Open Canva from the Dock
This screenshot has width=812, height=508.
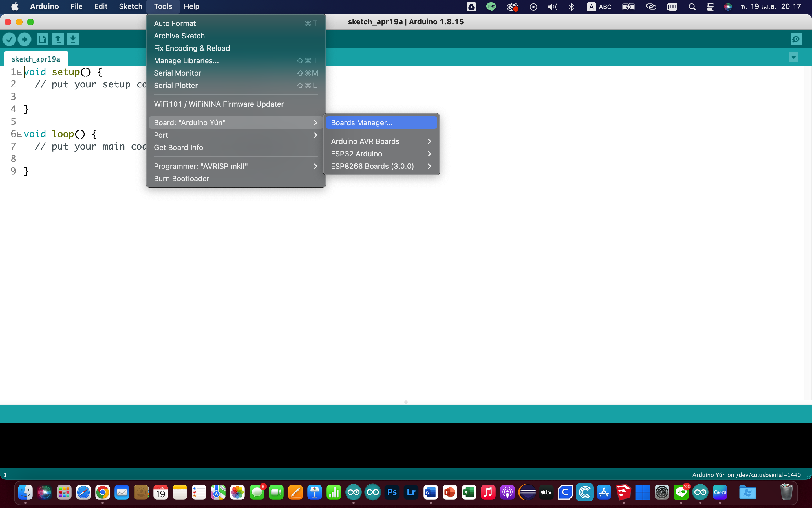720,492
